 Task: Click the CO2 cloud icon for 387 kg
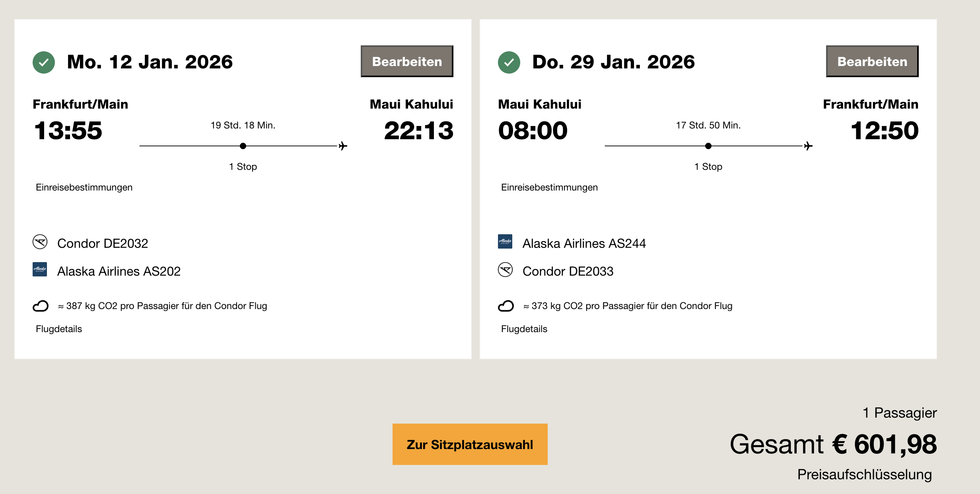point(41,306)
